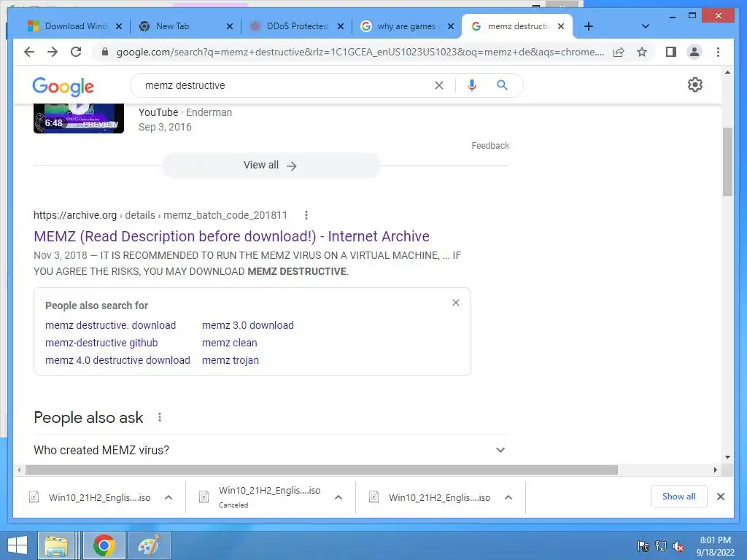Select the memz destructive tab
Image resolution: width=747 pixels, height=560 pixels.
516,26
